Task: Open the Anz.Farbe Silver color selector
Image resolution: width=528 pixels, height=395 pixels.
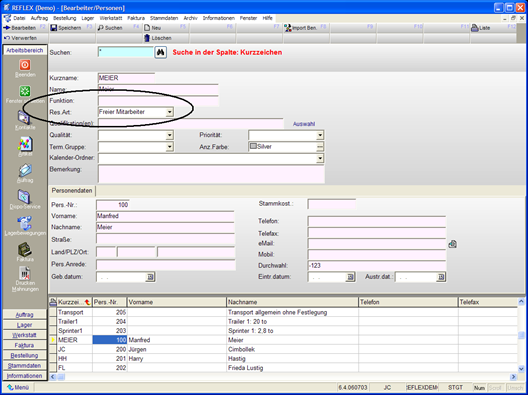Action: pos(320,147)
